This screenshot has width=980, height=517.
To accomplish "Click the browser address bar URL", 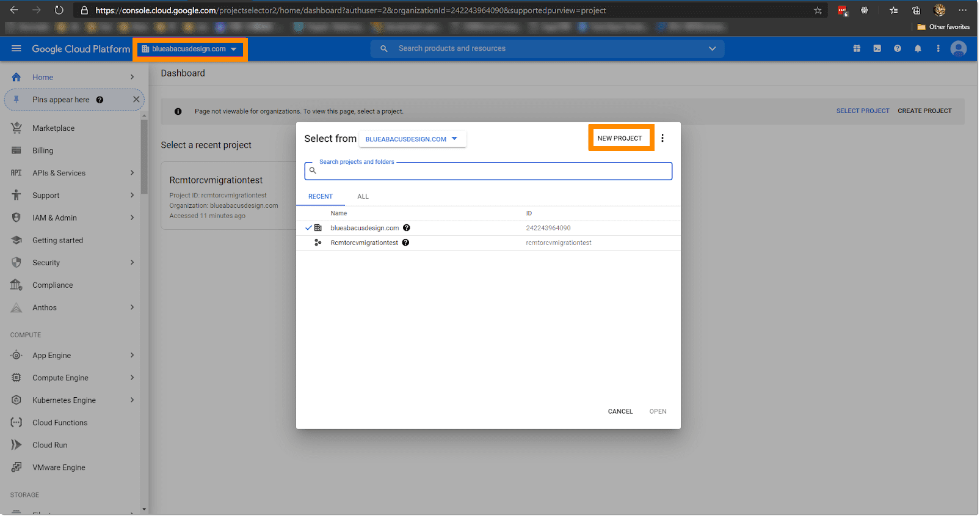I will tap(351, 10).
